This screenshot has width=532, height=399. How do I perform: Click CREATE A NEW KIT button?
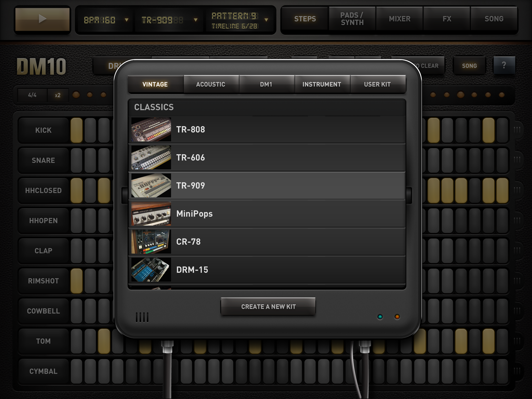[268, 307]
